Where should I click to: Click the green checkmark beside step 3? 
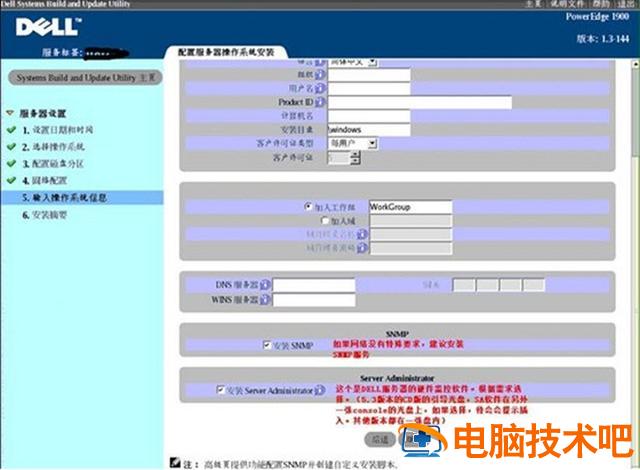(x=11, y=163)
